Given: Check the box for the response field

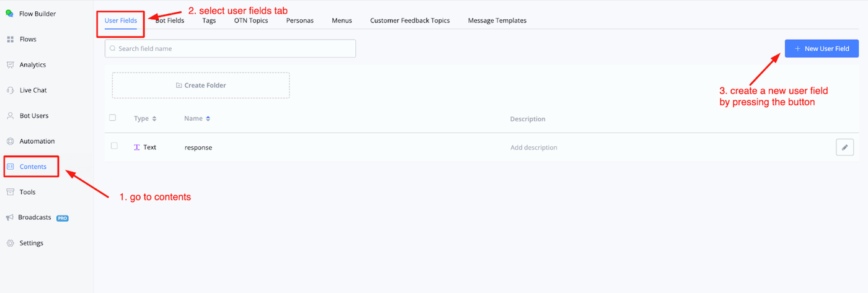Looking at the screenshot, I should [114, 146].
